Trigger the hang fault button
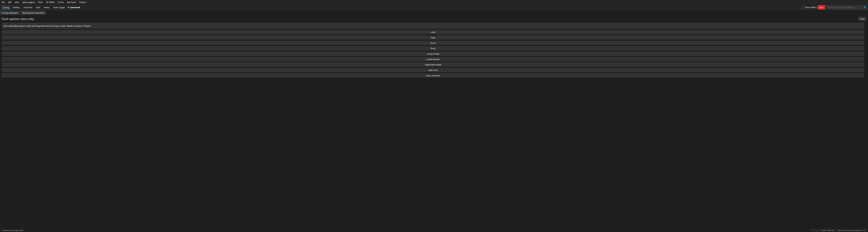The width and height of the screenshot is (868, 232). click(x=433, y=38)
